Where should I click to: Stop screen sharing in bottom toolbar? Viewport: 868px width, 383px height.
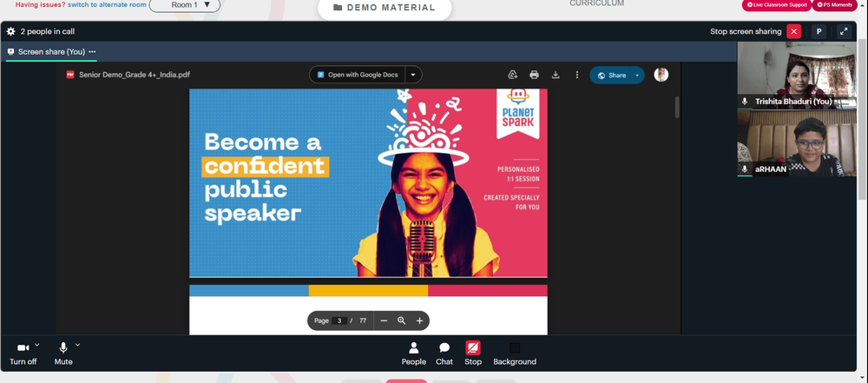click(x=473, y=353)
